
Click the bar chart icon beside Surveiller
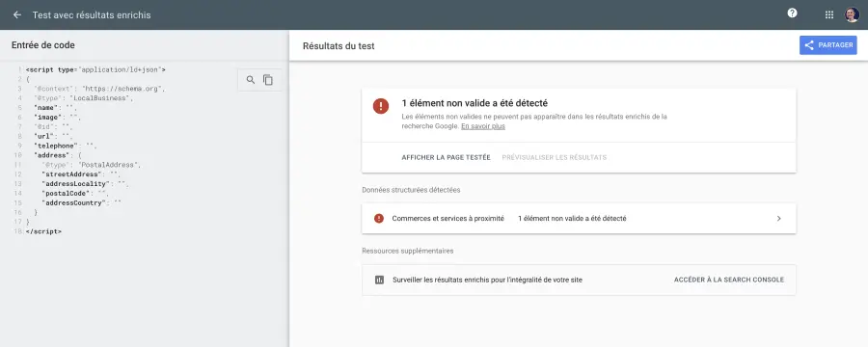(379, 280)
